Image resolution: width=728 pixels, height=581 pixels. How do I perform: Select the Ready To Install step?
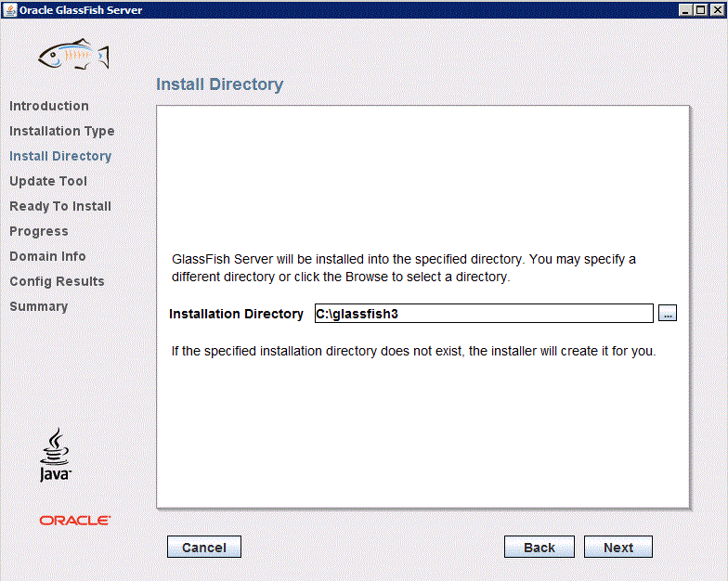click(x=60, y=206)
